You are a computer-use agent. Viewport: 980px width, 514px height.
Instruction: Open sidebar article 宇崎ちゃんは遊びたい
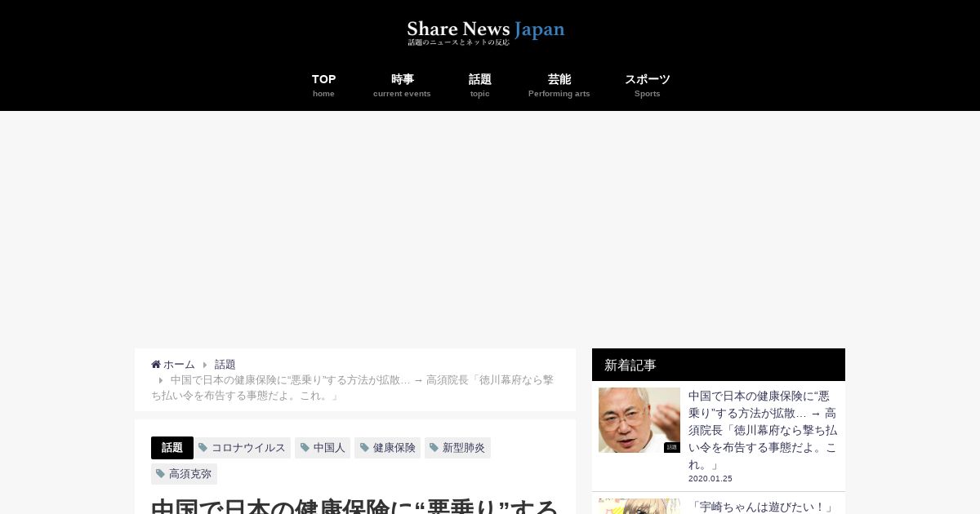tap(761, 507)
